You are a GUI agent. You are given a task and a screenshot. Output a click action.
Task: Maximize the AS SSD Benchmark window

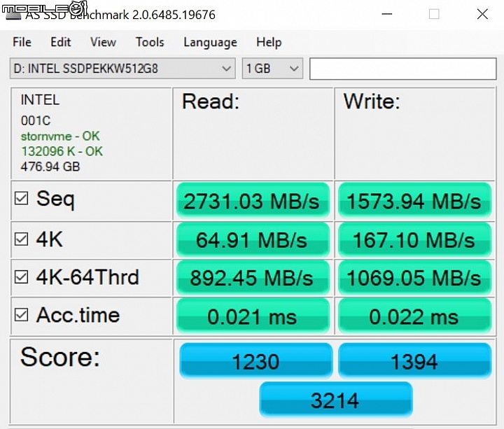(434, 14)
